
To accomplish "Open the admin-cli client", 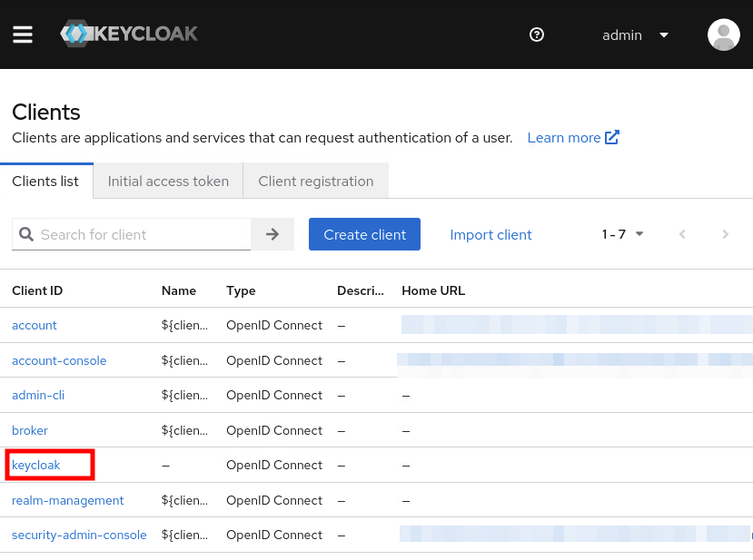I will [38, 396].
